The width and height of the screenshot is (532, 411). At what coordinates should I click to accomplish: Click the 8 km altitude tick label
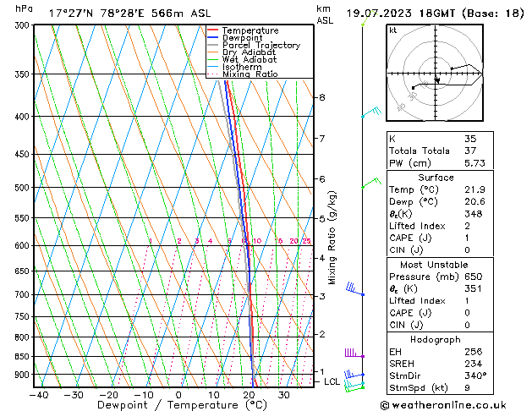(322, 97)
